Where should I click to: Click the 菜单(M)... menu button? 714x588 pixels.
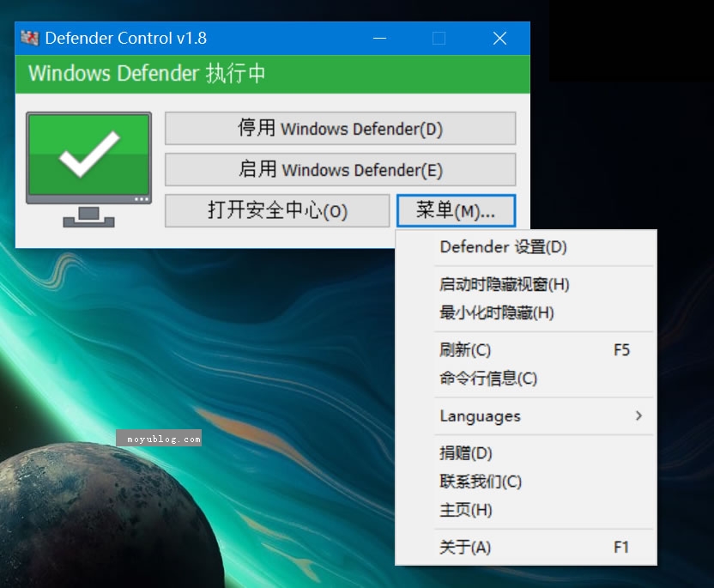[x=456, y=210]
